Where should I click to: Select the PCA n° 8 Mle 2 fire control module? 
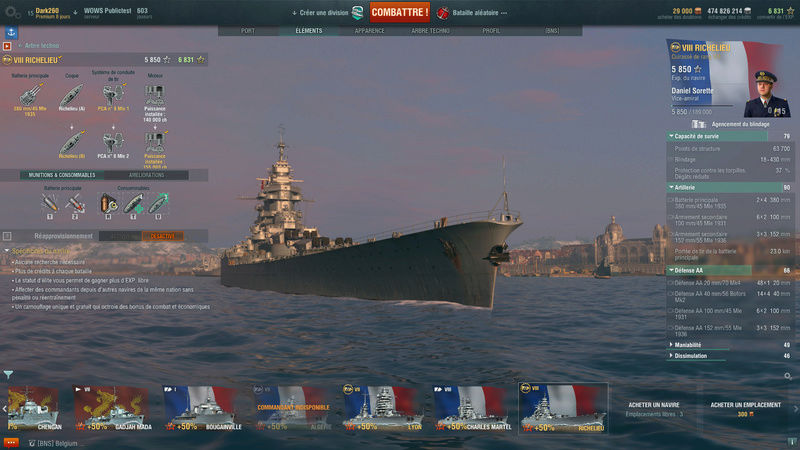click(x=113, y=142)
